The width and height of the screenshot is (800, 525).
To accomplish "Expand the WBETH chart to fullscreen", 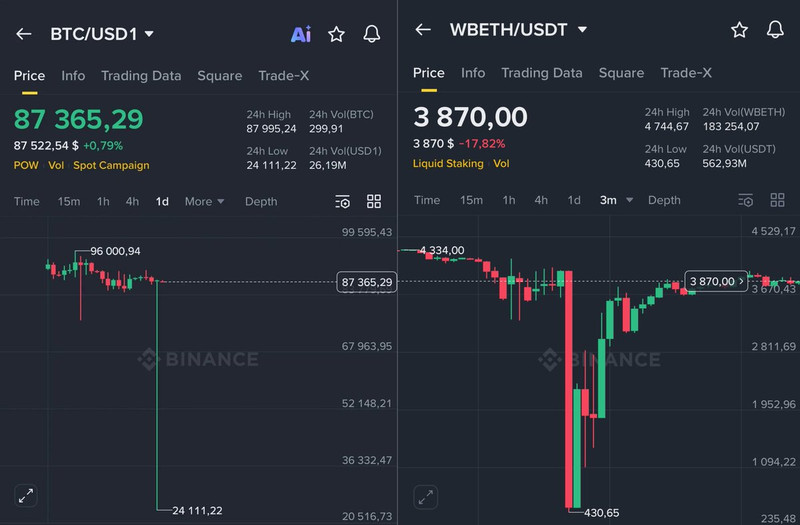I will click(x=425, y=496).
